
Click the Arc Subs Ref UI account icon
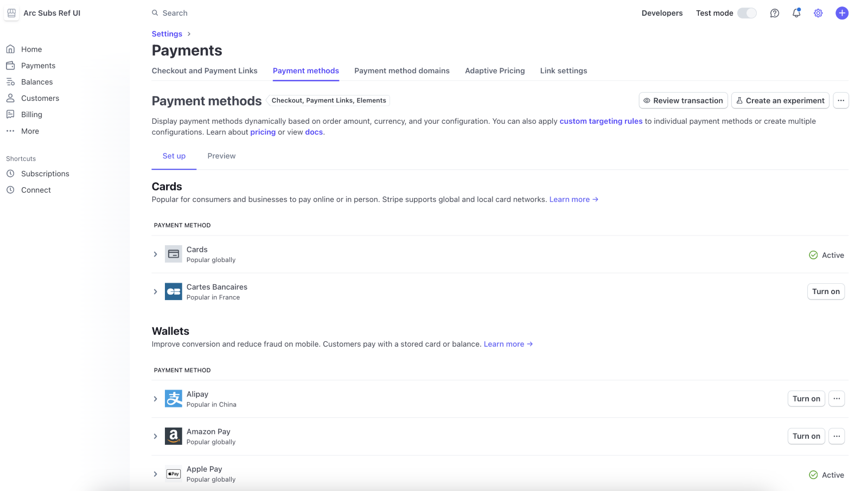coord(11,13)
